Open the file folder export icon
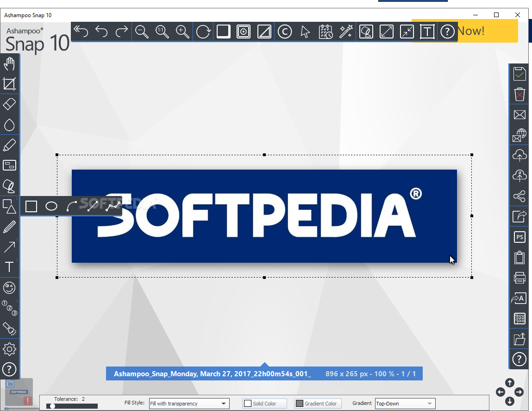The width and height of the screenshot is (532, 411). [x=519, y=339]
